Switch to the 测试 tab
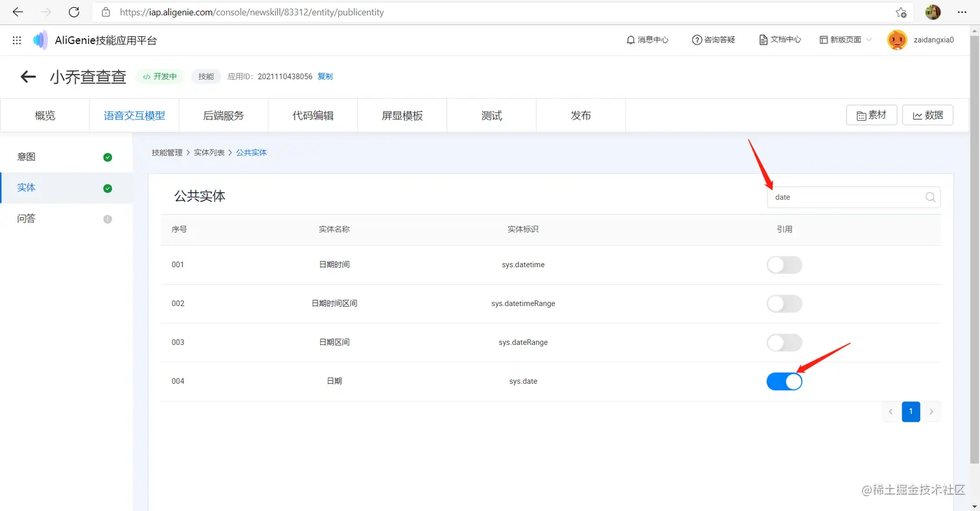 point(492,115)
